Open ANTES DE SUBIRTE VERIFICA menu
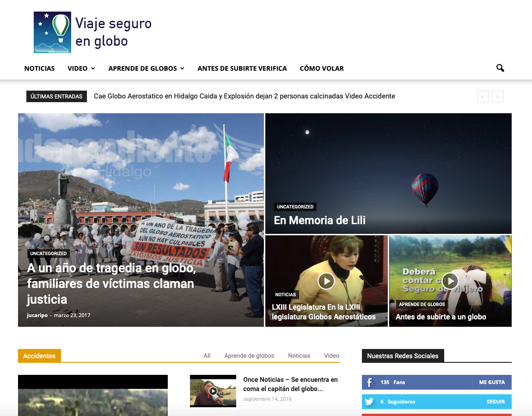The height and width of the screenshot is (416, 532). tap(242, 68)
